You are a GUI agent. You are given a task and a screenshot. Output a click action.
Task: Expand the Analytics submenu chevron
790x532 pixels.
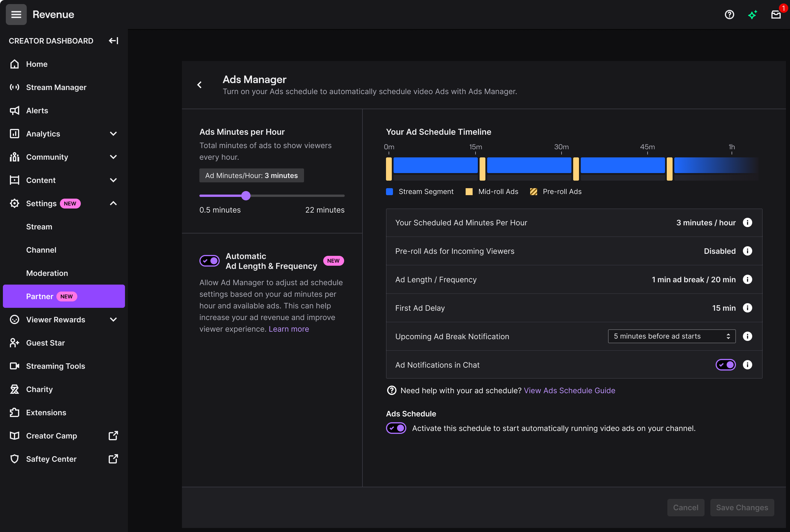[113, 134]
